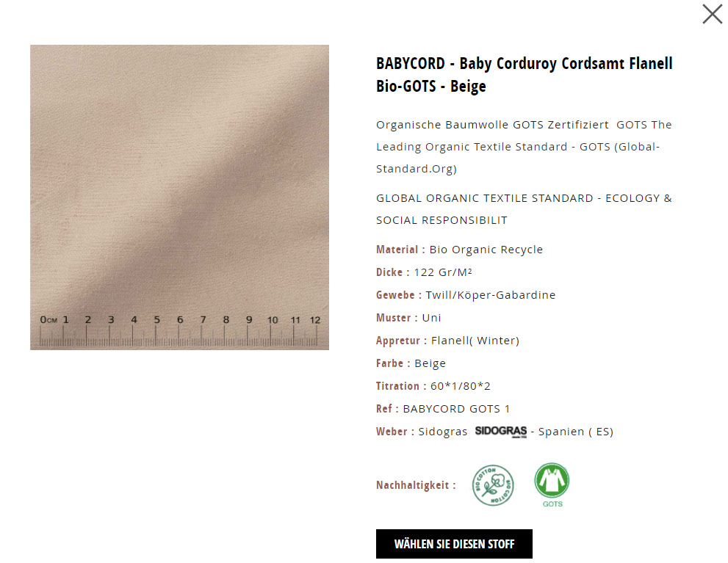Open the beige fabric swatch image
Screen dimensions: 728x563
180,197
